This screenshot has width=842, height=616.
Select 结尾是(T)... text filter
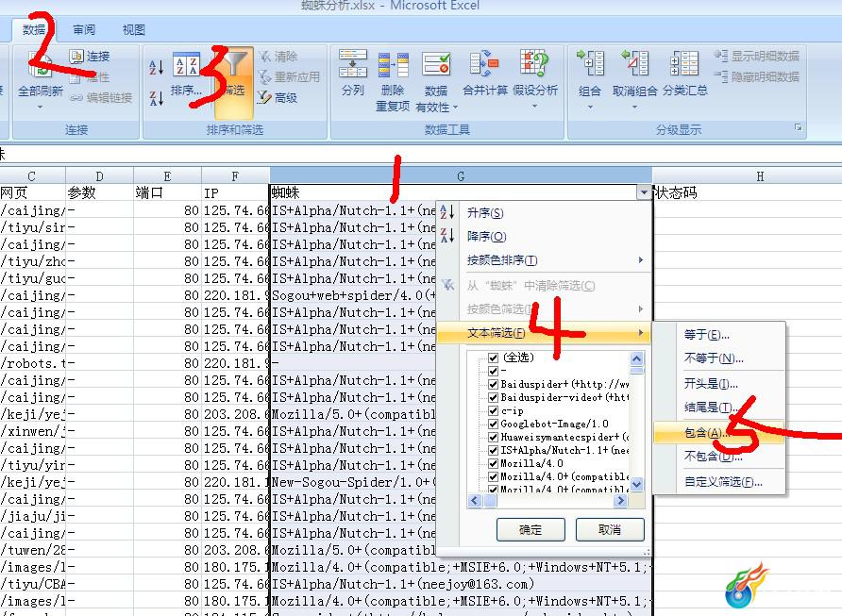pos(711,408)
